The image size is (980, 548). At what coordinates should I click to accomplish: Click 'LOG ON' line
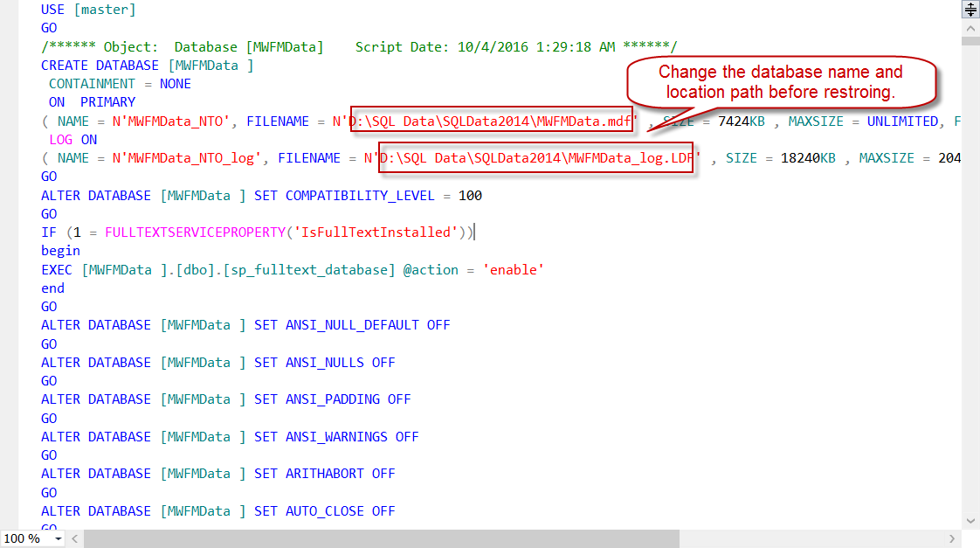click(72, 140)
